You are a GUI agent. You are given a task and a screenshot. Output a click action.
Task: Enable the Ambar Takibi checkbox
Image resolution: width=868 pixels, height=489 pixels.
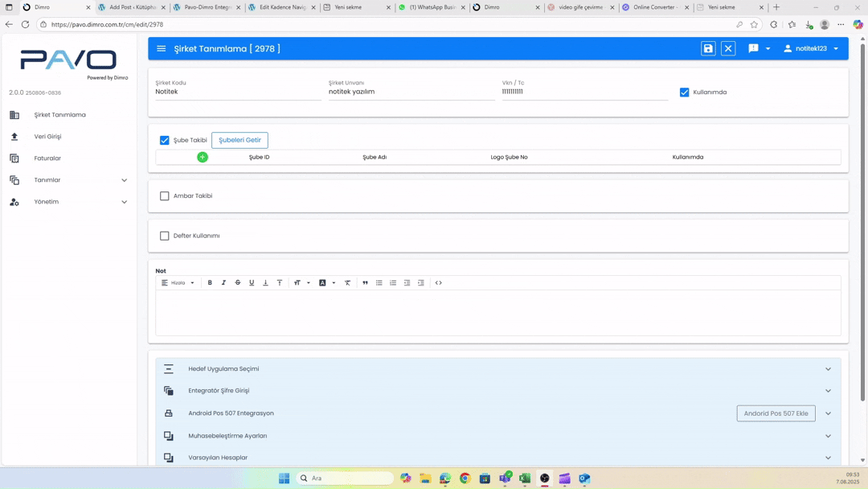click(x=165, y=196)
